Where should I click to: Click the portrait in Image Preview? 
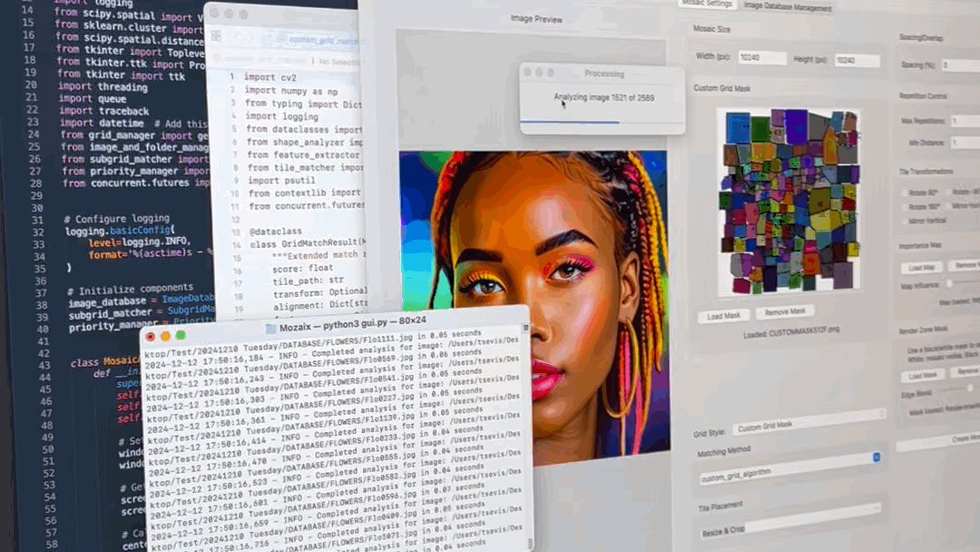pyautogui.click(x=534, y=306)
